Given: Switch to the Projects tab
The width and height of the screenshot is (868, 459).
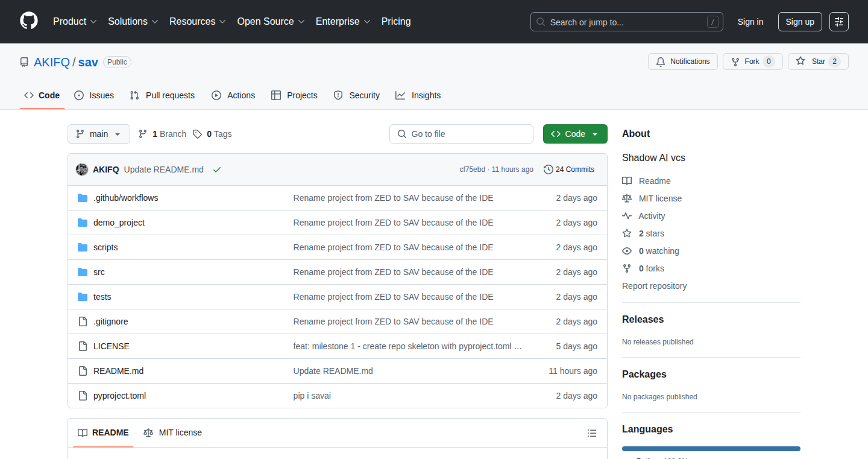Looking at the screenshot, I should 294,95.
